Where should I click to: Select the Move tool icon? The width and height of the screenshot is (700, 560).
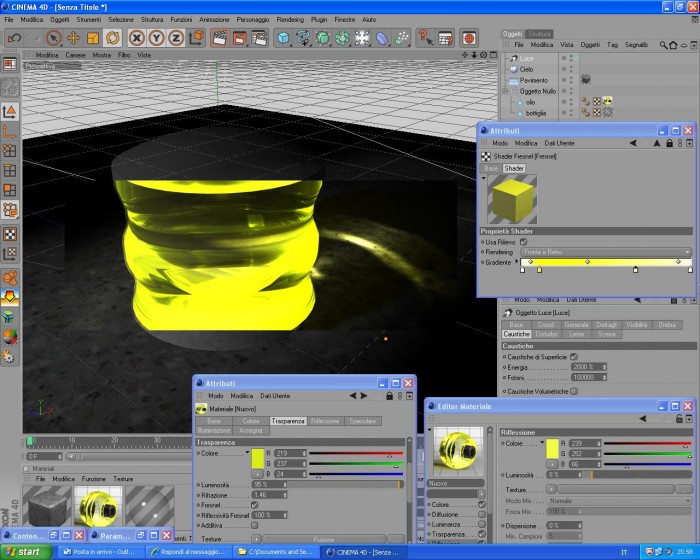[73, 38]
